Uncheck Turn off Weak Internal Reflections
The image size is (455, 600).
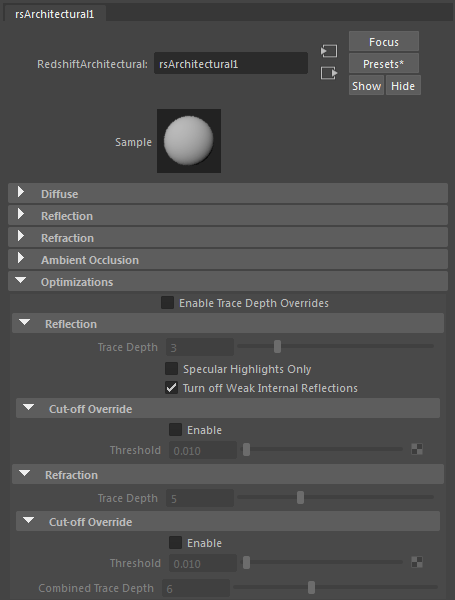click(x=171, y=388)
